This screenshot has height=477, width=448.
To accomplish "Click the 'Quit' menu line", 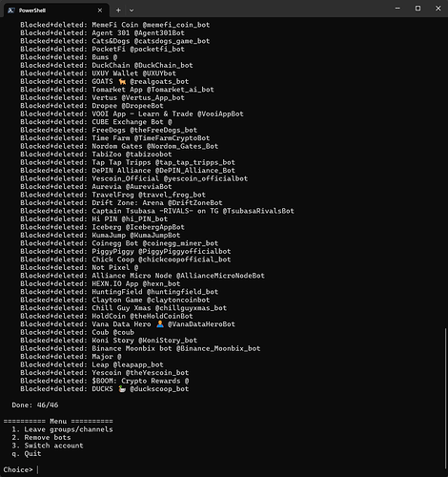I will tap(27, 454).
